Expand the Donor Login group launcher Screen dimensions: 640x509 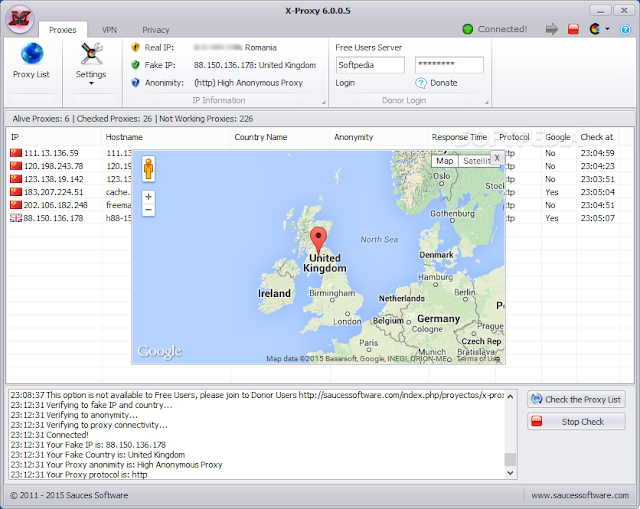click(x=487, y=102)
